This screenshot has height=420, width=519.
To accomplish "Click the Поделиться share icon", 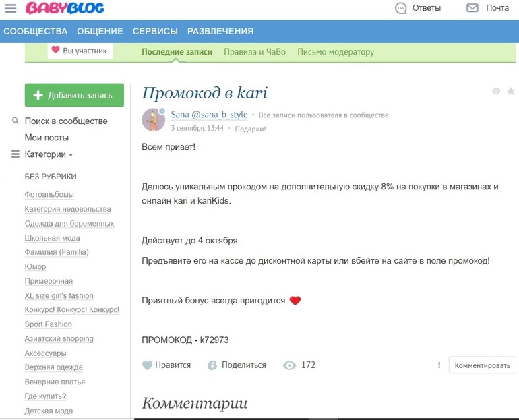I will (x=212, y=365).
